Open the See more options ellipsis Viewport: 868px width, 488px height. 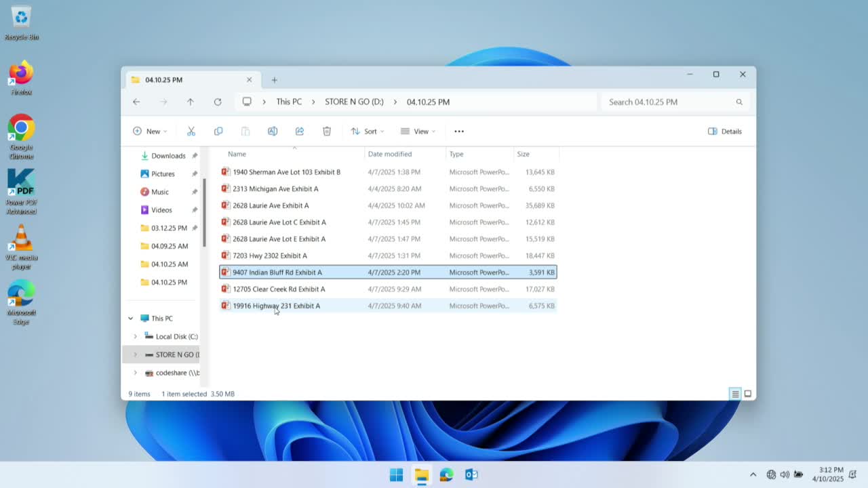(x=459, y=131)
